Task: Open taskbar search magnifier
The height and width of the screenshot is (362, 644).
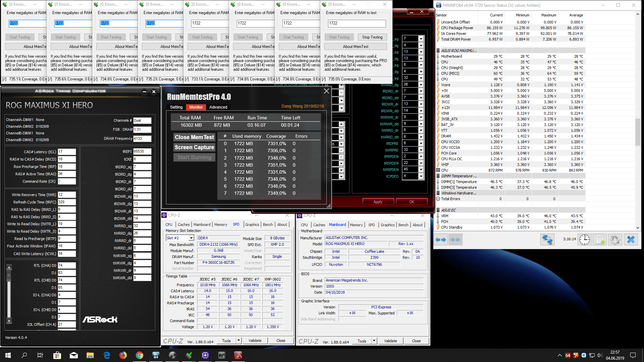Action: 24,355
